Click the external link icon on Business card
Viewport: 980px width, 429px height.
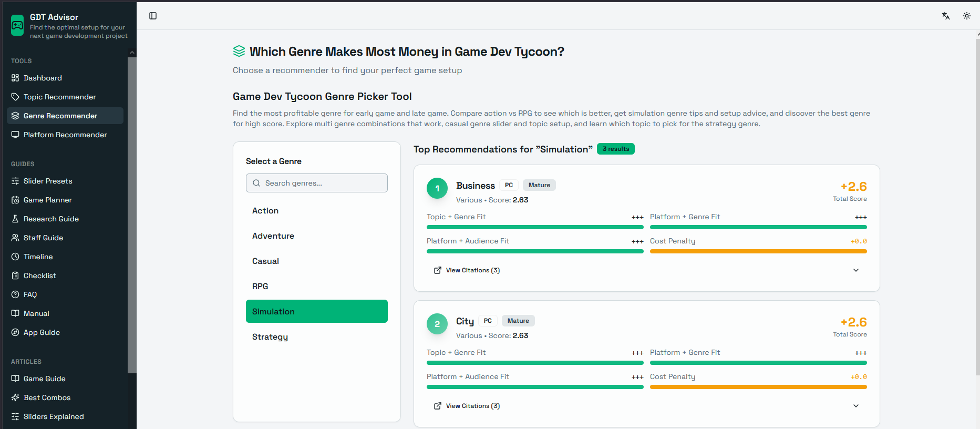click(438, 270)
